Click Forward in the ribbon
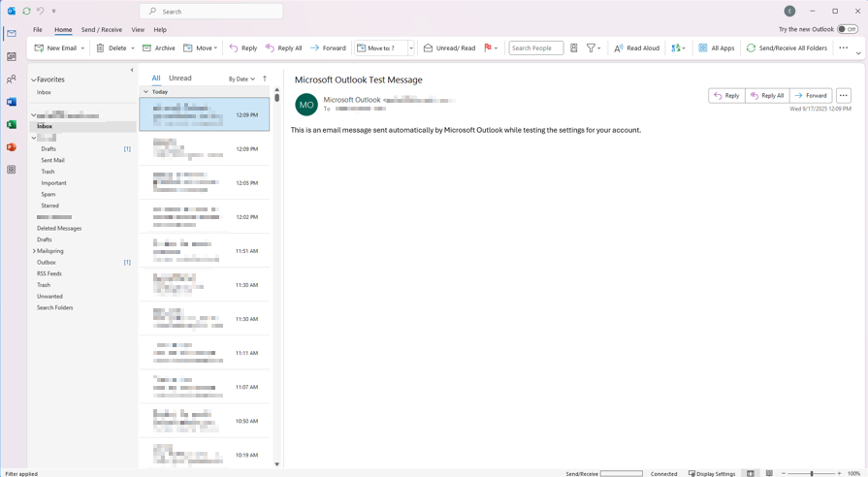The width and height of the screenshot is (868, 477). tap(328, 48)
